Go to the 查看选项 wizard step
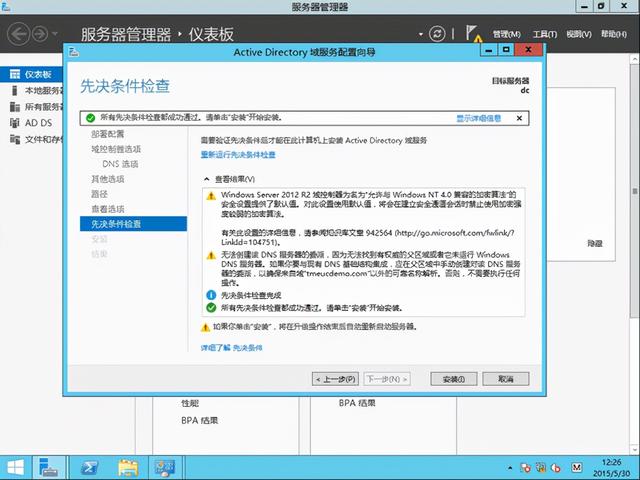Viewport: 640px width, 480px height. tap(107, 209)
